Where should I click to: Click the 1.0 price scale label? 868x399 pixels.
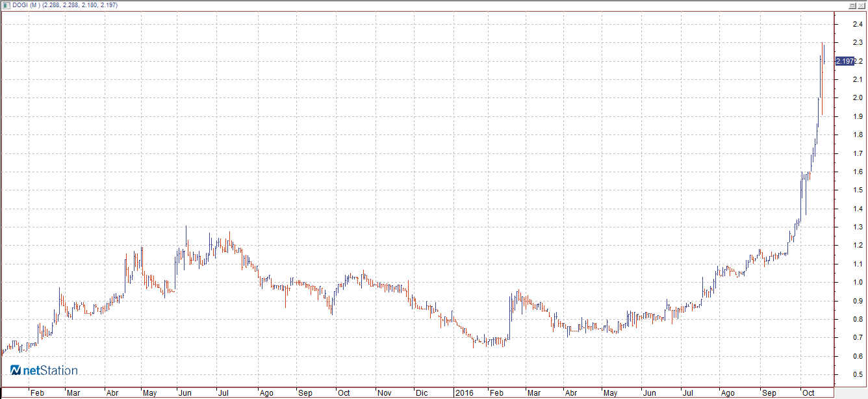tap(858, 283)
